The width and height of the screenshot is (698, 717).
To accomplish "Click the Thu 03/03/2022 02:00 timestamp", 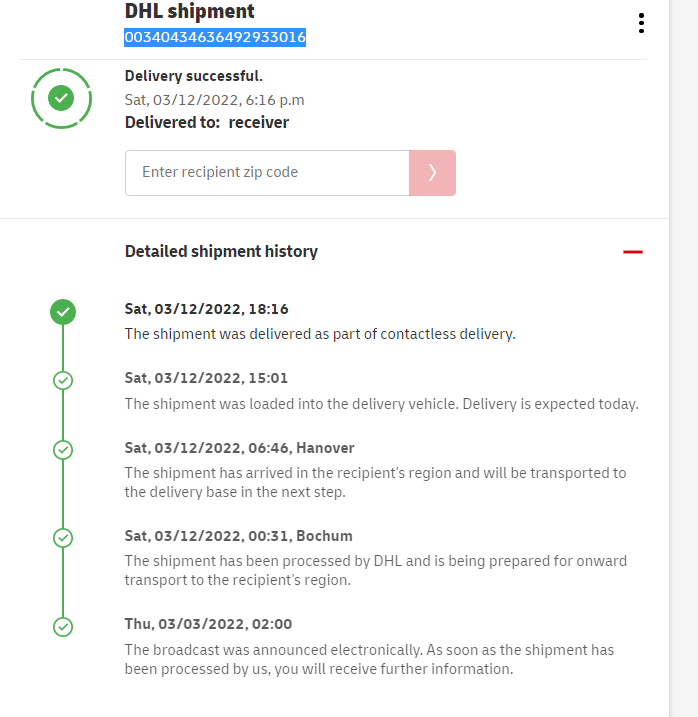I will (x=208, y=624).
